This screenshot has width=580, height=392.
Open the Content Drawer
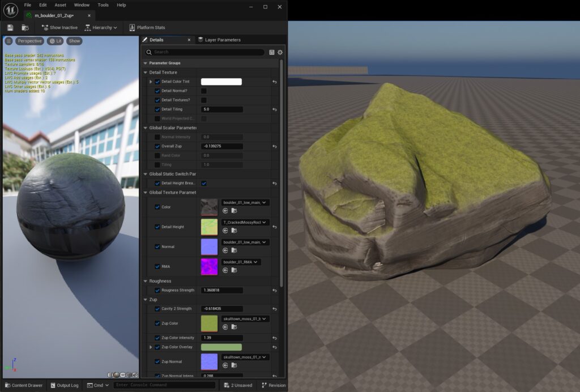[23, 385]
